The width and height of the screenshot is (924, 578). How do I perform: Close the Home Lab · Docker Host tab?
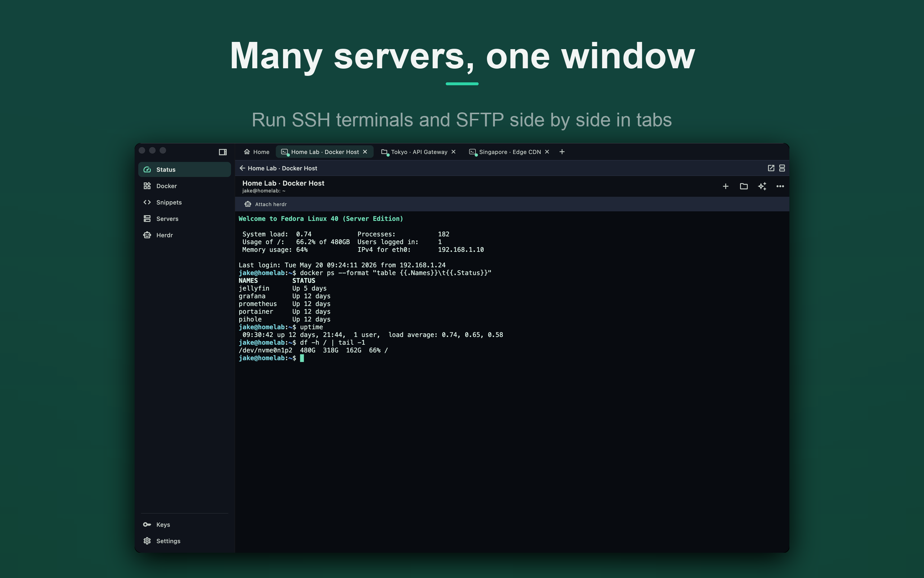click(365, 152)
